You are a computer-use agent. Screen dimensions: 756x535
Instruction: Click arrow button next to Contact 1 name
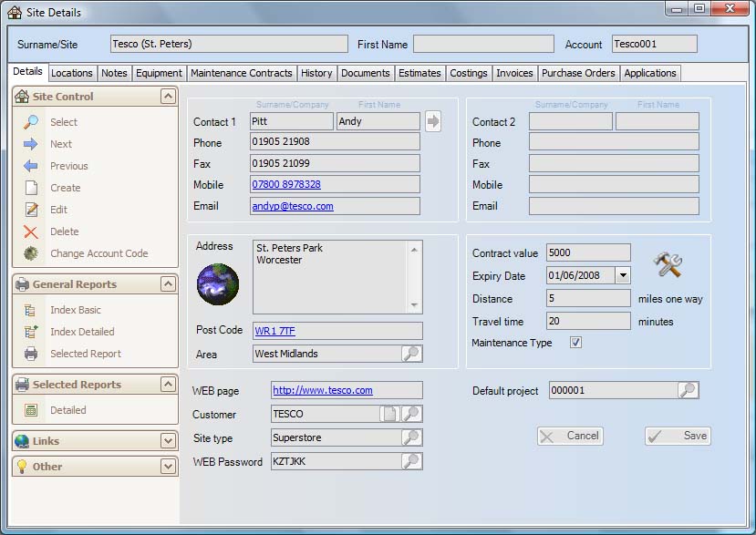tap(433, 121)
